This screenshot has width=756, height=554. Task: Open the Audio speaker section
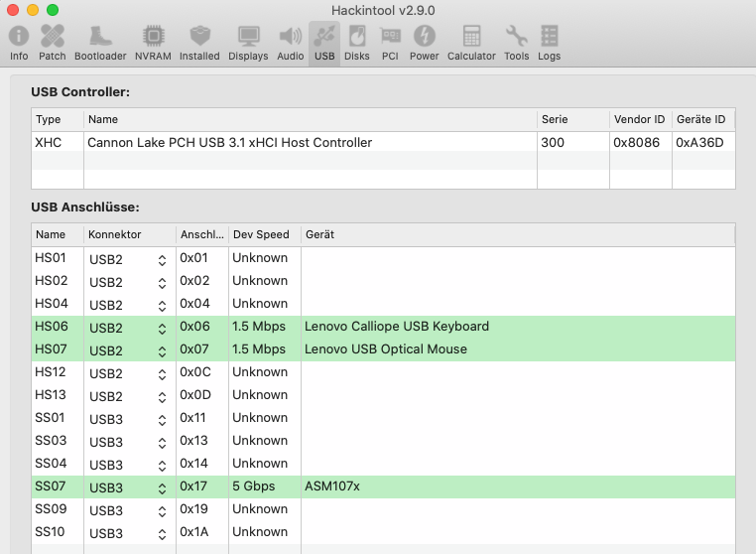coord(291,43)
